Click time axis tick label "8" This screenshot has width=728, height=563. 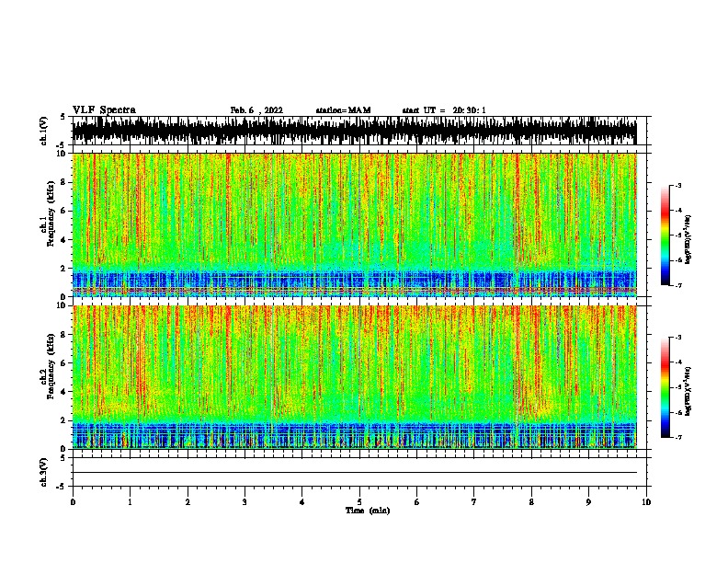531,502
